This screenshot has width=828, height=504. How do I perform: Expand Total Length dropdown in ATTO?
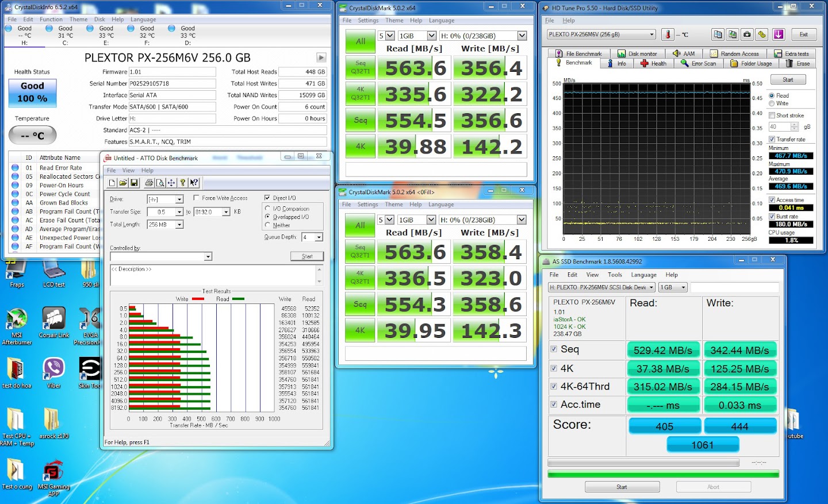tap(179, 225)
